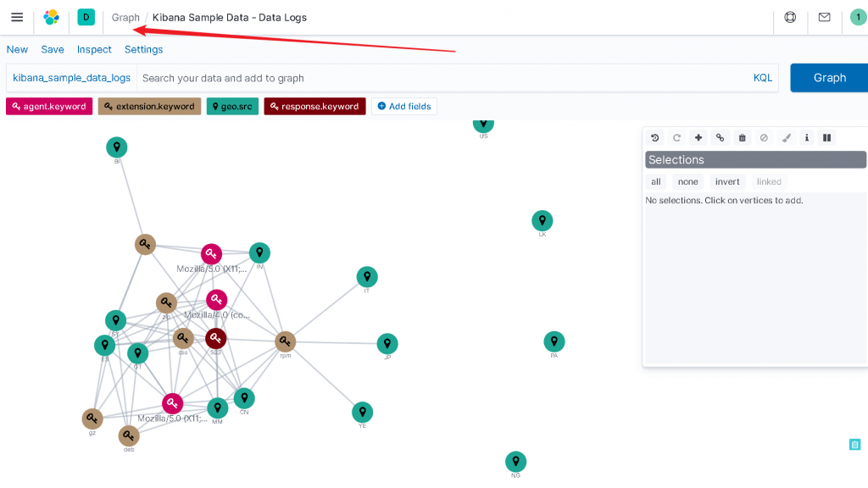
Task: Click the none selection button
Action: [688, 181]
